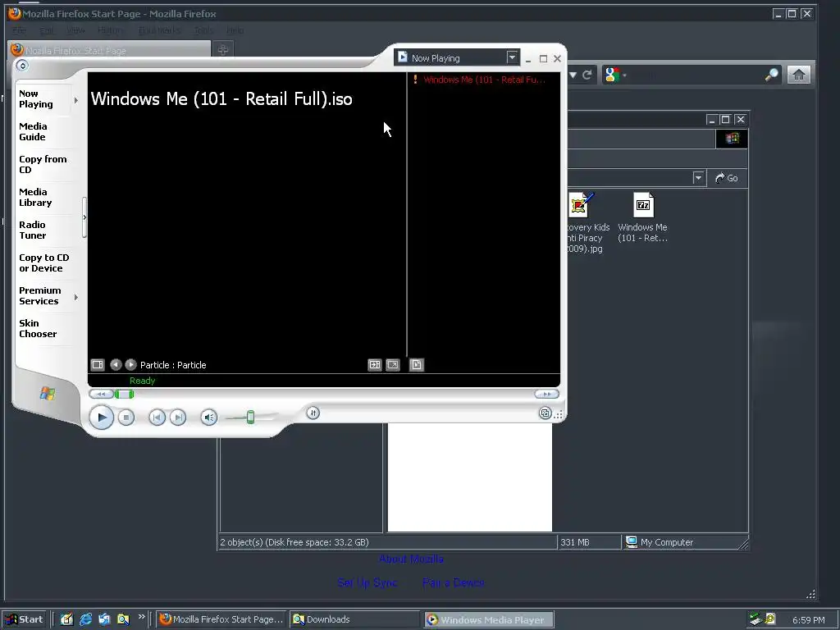Image resolution: width=840 pixels, height=630 pixels.
Task: Select next visualization arrow
Action: (130, 365)
